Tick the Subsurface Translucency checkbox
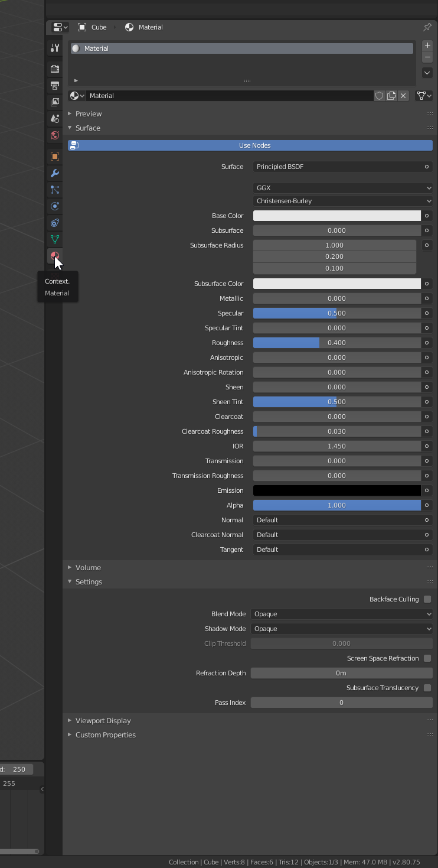The width and height of the screenshot is (438, 868). (x=427, y=688)
